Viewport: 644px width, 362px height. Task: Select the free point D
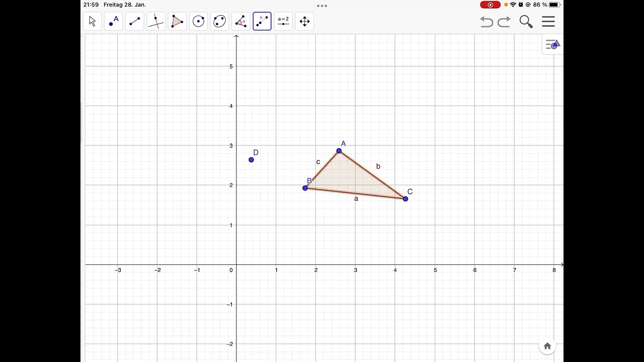pyautogui.click(x=252, y=160)
